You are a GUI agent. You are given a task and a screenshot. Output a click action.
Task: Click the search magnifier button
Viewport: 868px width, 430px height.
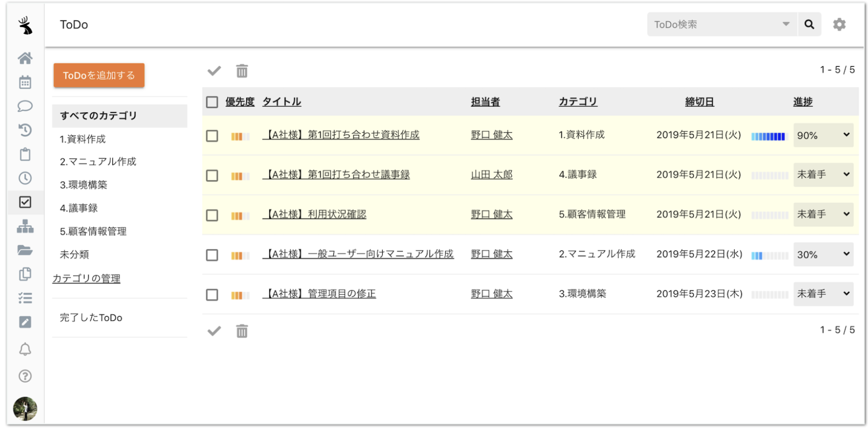810,24
